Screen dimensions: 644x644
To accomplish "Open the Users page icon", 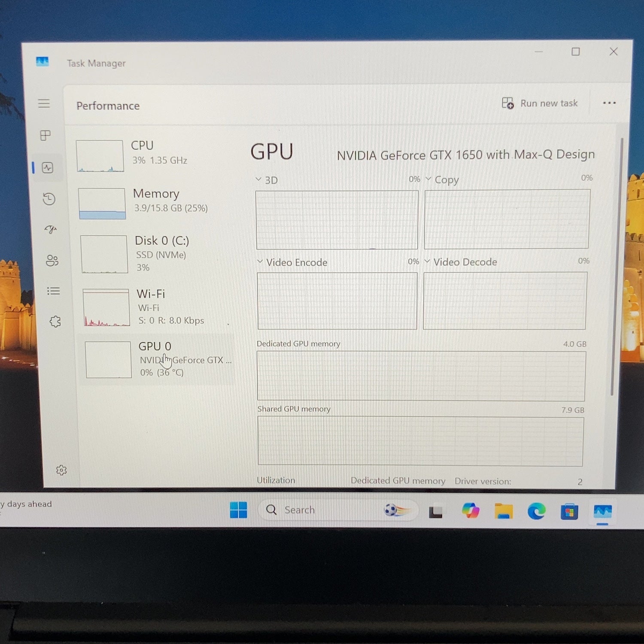I will point(52,260).
